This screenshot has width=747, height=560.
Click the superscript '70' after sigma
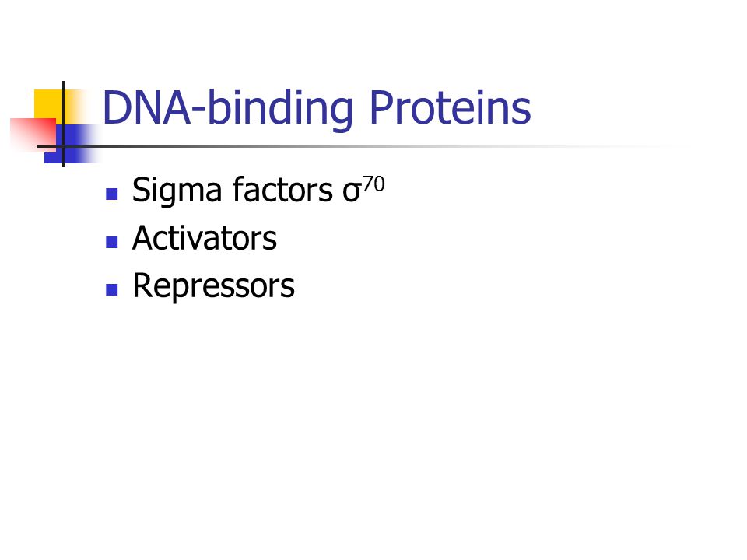click(373, 184)
